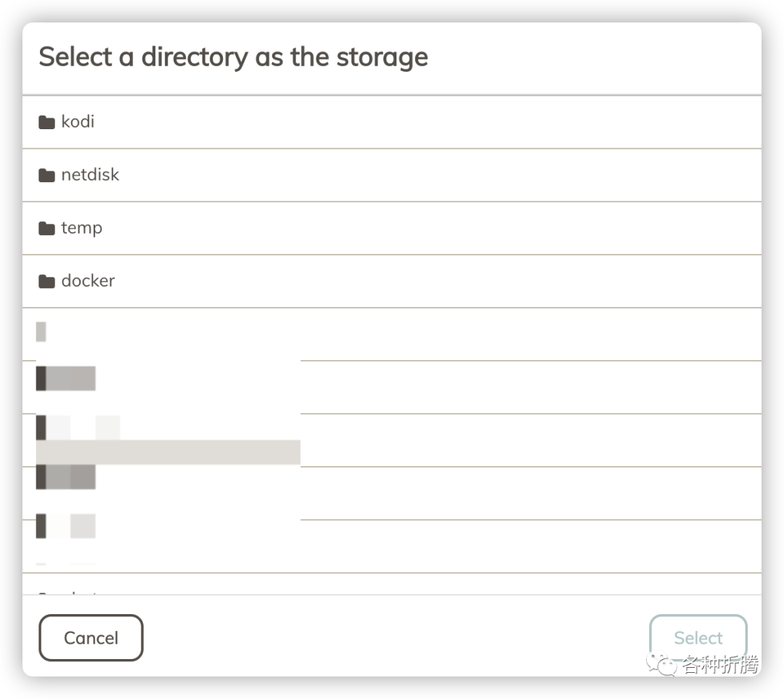This screenshot has height=699, width=784.
Task: Click the "Select a directory as the storage" title
Action: (233, 57)
